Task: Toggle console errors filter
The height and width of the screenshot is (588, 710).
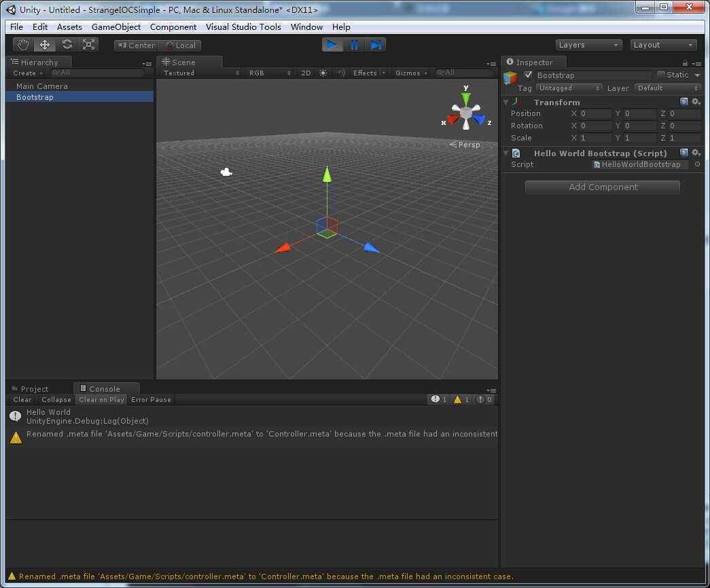Action: coord(484,399)
